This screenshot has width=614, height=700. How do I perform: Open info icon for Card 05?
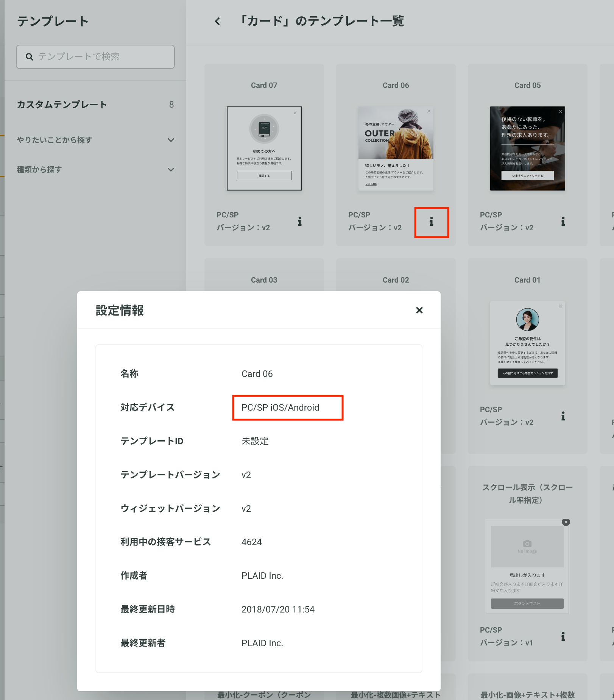tap(563, 222)
